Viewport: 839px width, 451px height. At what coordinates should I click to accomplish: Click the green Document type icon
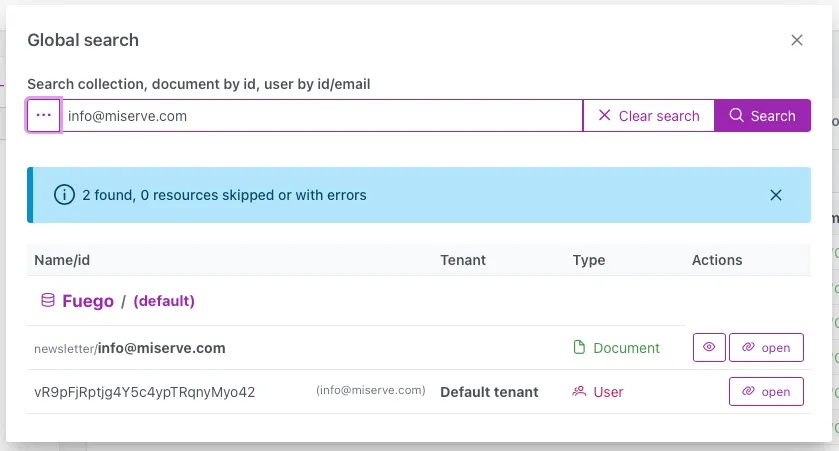pos(579,348)
